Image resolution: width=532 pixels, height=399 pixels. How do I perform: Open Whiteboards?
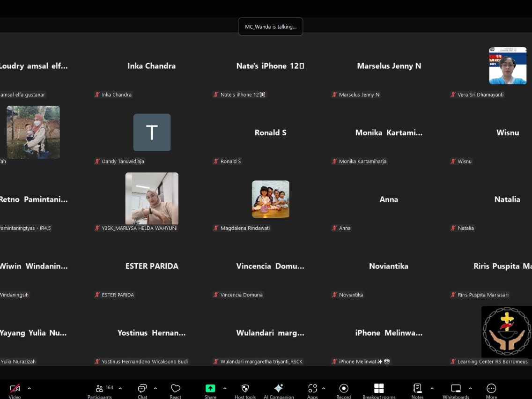(x=456, y=389)
